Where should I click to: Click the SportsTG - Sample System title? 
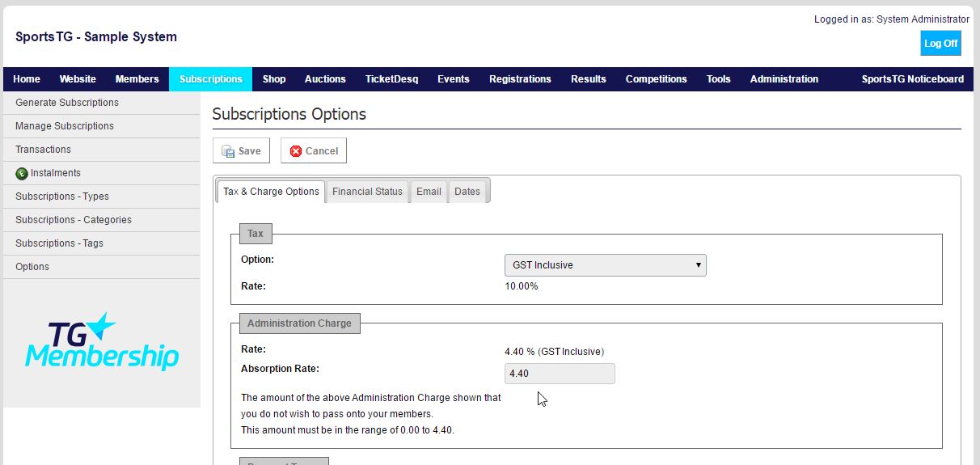click(x=96, y=36)
